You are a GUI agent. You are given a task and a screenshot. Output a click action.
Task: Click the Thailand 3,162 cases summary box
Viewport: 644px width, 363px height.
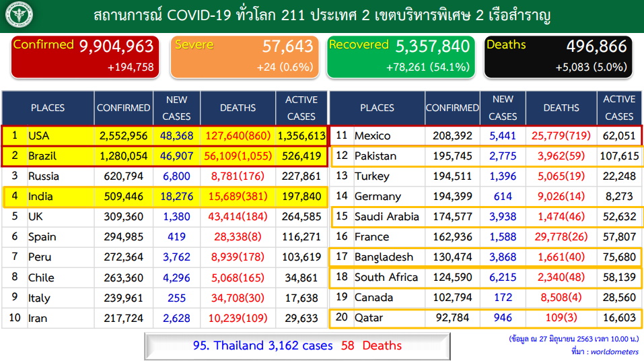[297, 345]
